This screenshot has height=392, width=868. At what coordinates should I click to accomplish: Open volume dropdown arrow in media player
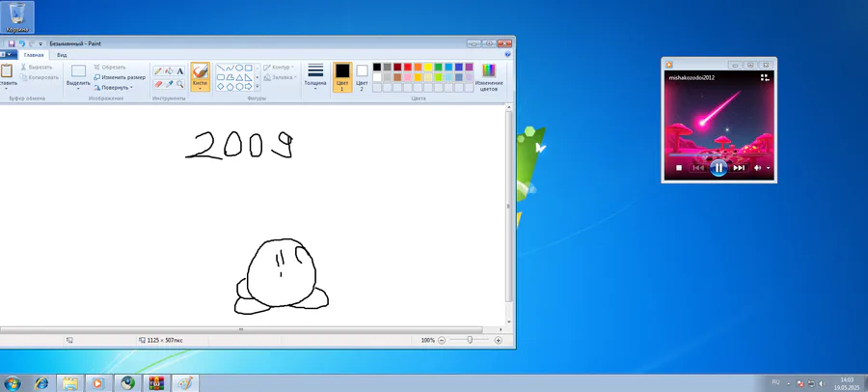[769, 168]
